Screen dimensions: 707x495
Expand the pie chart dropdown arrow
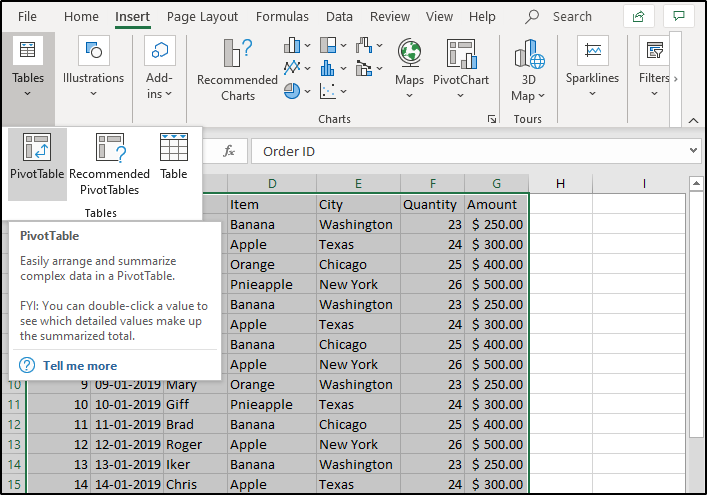coord(308,92)
